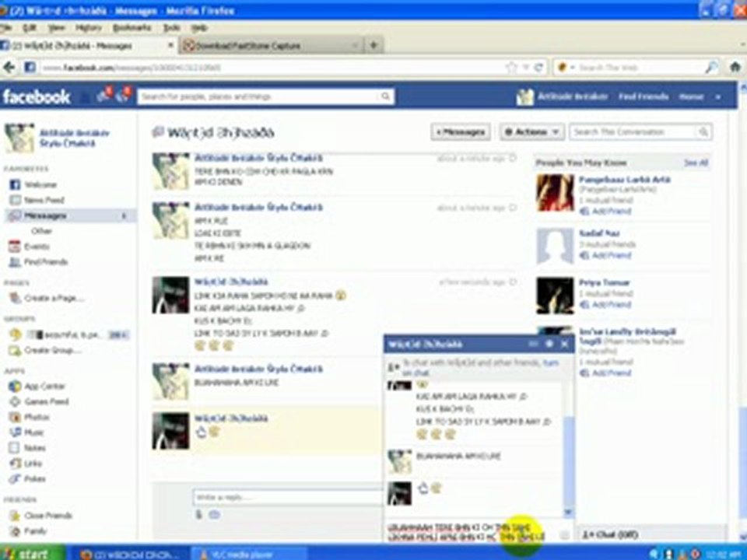The image size is (747, 560).
Task: Open the messages jewel icon in blue bar
Action: tap(103, 96)
